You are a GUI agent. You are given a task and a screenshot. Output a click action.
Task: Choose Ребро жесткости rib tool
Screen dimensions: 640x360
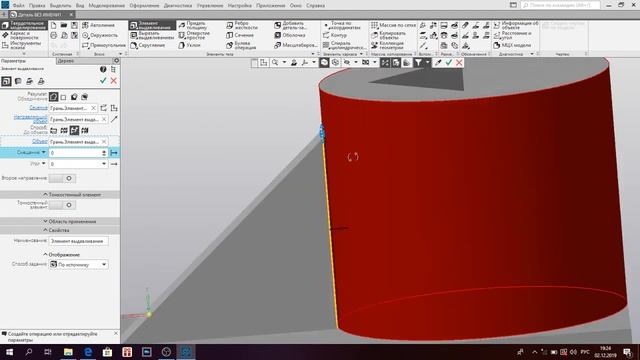242,25
